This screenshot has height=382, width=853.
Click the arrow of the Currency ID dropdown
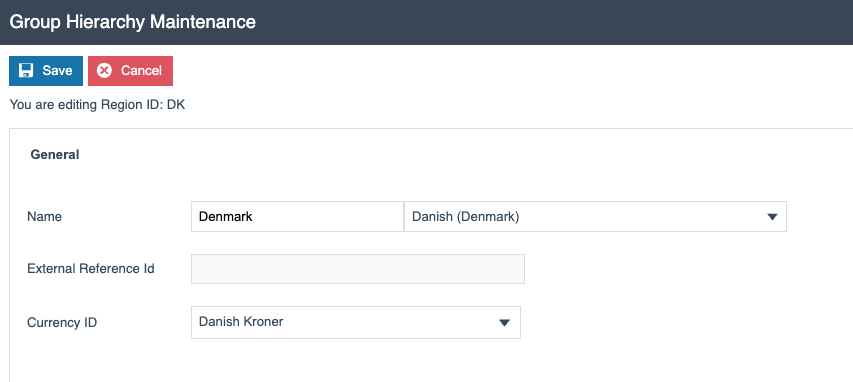click(504, 323)
